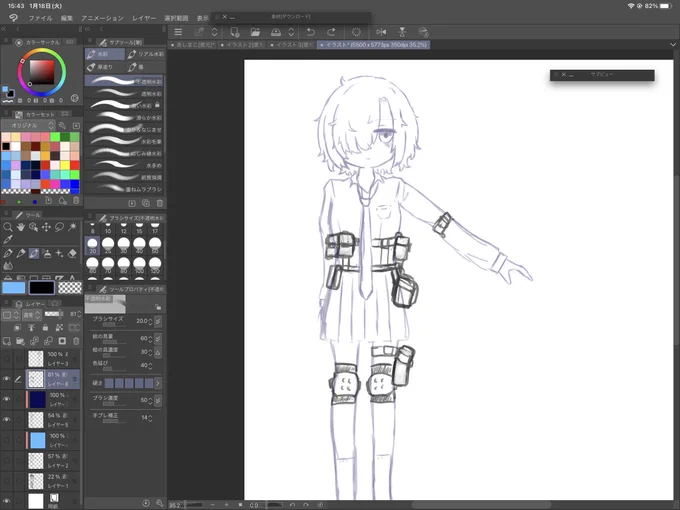Show the top 100% layer 3
This screenshot has width=680, height=510.
click(x=7, y=358)
